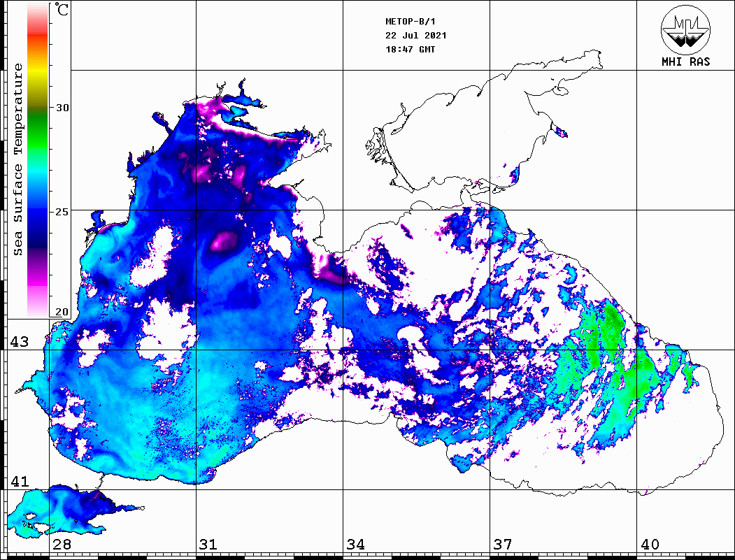Click the longitude label 34

click(x=355, y=545)
